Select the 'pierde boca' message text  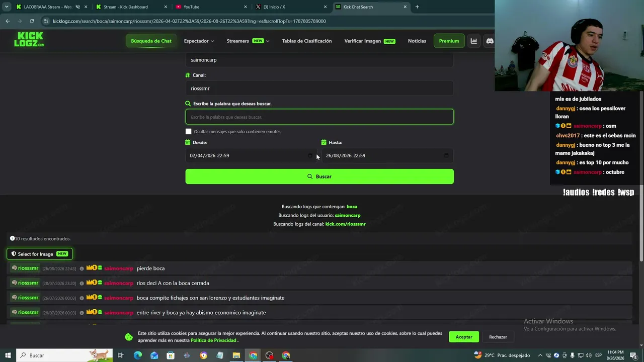coord(150,268)
